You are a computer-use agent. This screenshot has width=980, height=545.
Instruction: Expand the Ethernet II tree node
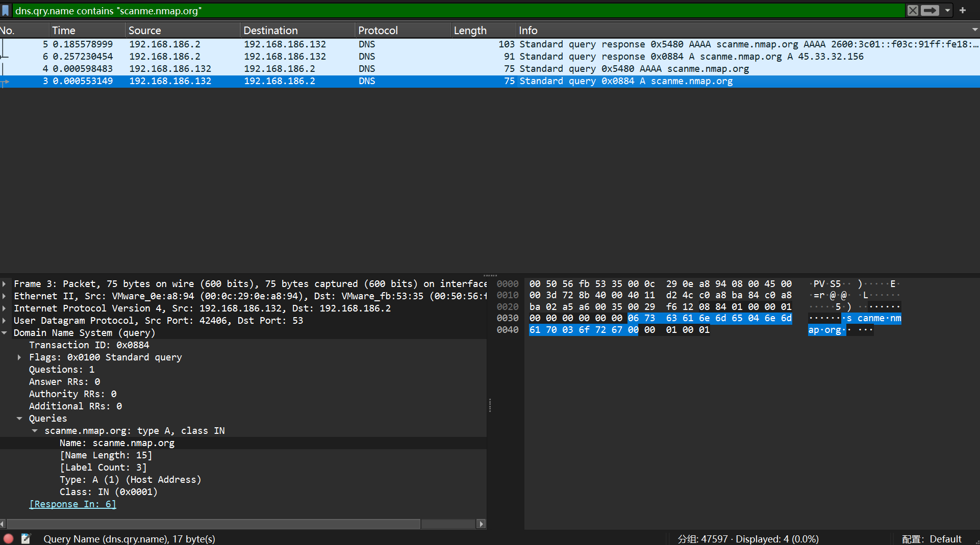click(x=5, y=296)
